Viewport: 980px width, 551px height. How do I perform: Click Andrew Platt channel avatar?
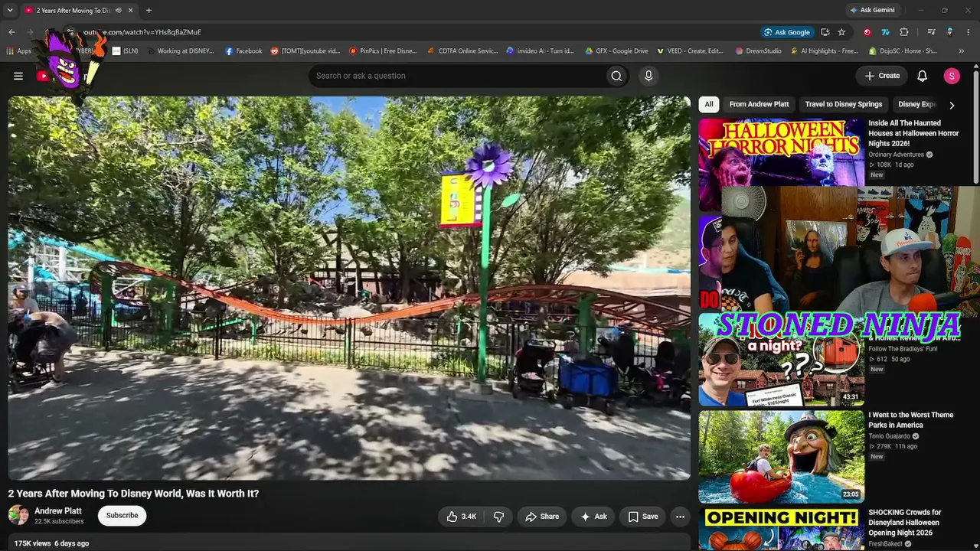click(18, 515)
